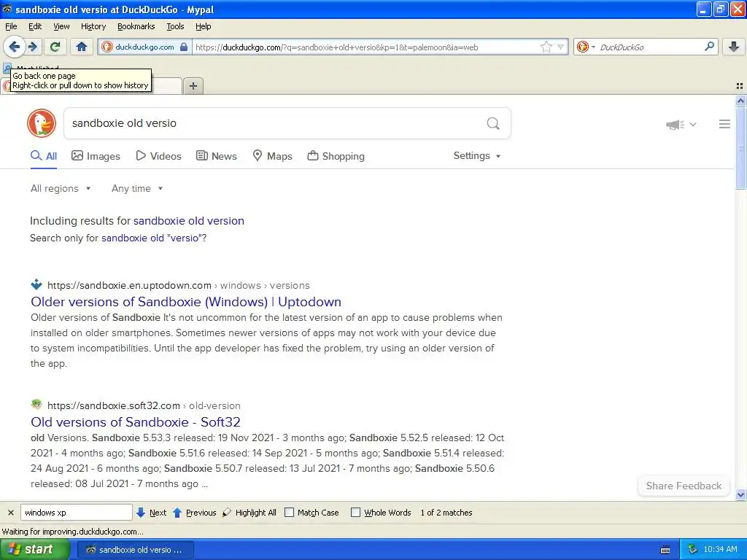Screen dimensions: 747x560
Task: Bookmark this page with the star icon
Action: tap(546, 47)
